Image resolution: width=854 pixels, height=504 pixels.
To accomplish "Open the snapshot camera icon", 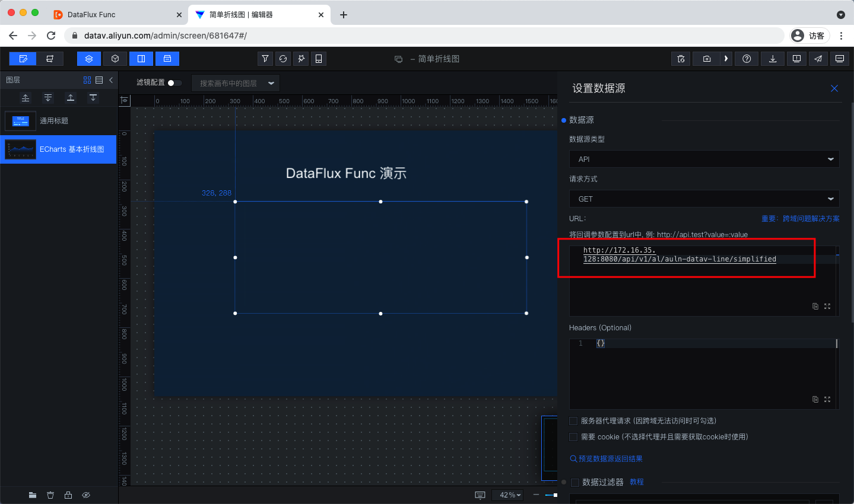I will [707, 59].
